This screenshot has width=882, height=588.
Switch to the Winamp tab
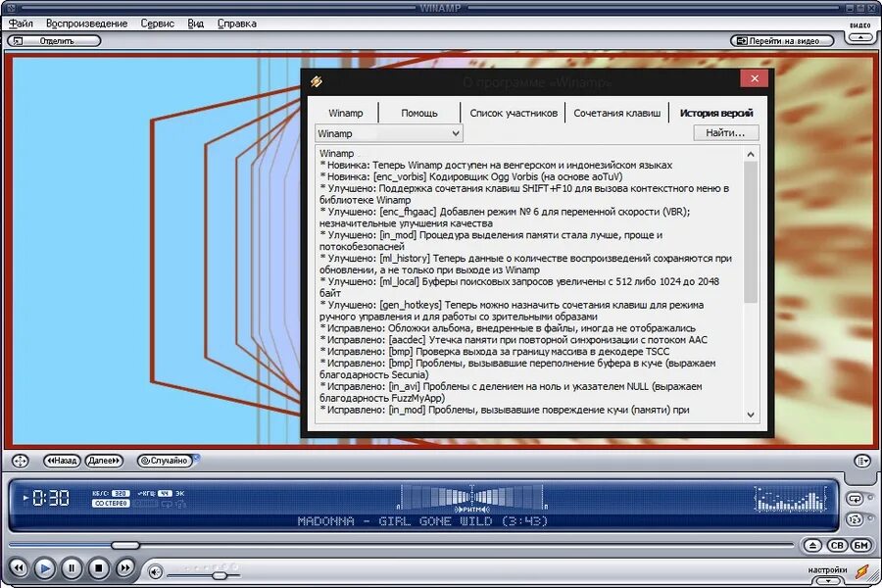(345, 113)
